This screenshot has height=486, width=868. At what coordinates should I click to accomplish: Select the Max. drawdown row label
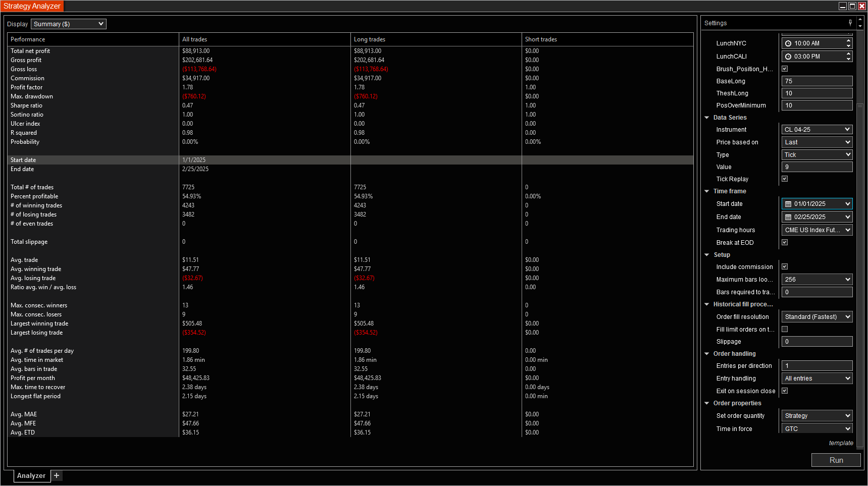[32, 96]
